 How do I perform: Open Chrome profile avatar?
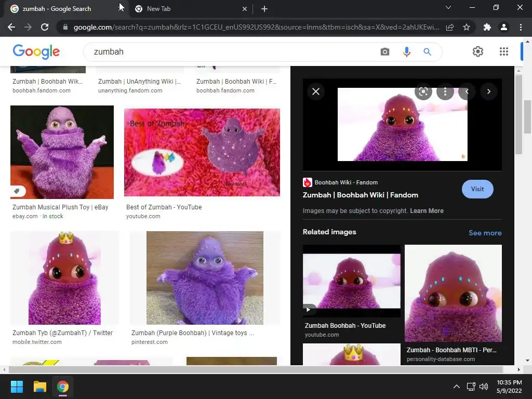[x=504, y=27]
